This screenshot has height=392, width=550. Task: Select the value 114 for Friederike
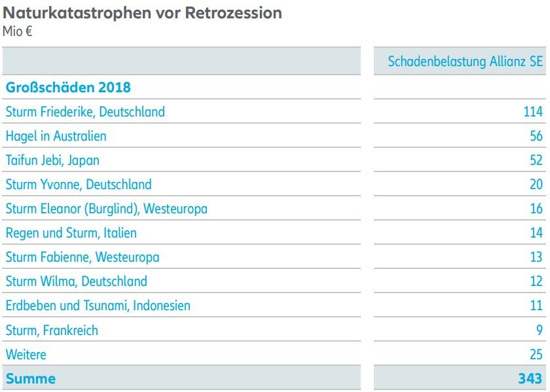pos(533,112)
